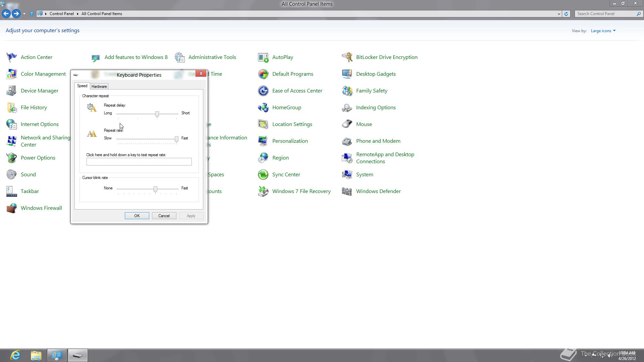Switch to Keyboard Properties taskbar button
Viewport: 644px width, 362px height.
(x=77, y=355)
